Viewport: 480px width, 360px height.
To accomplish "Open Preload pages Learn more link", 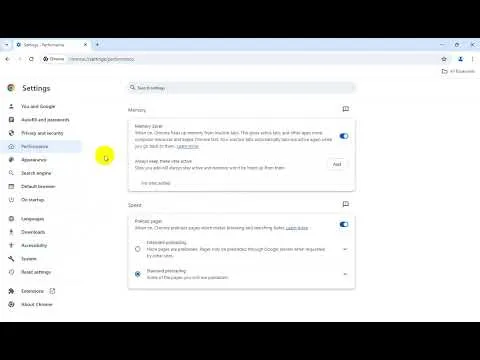I will [x=297, y=228].
